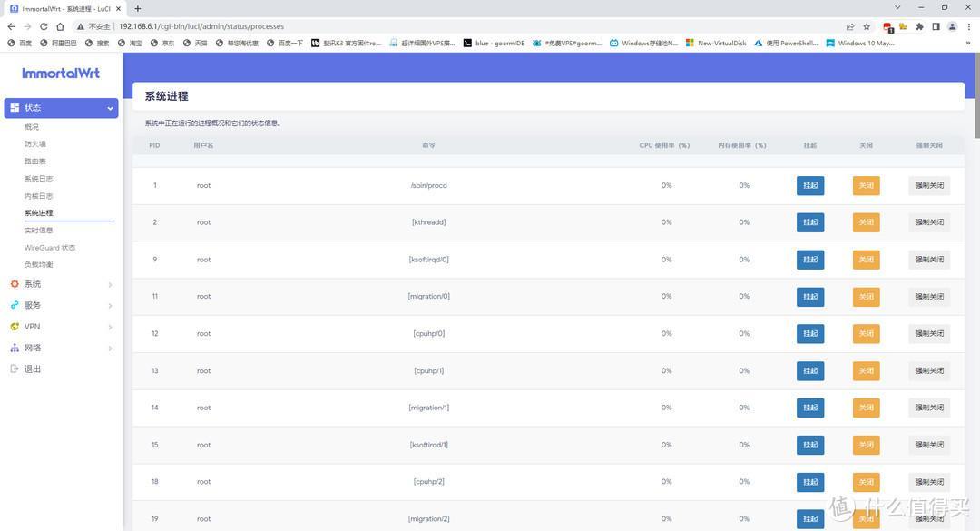Click the [migration/2] command text

pyautogui.click(x=428, y=519)
